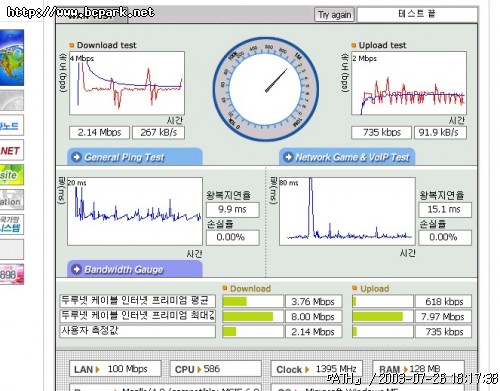Click the Download test graph
This screenshot has width=500, height=391.
127,83
